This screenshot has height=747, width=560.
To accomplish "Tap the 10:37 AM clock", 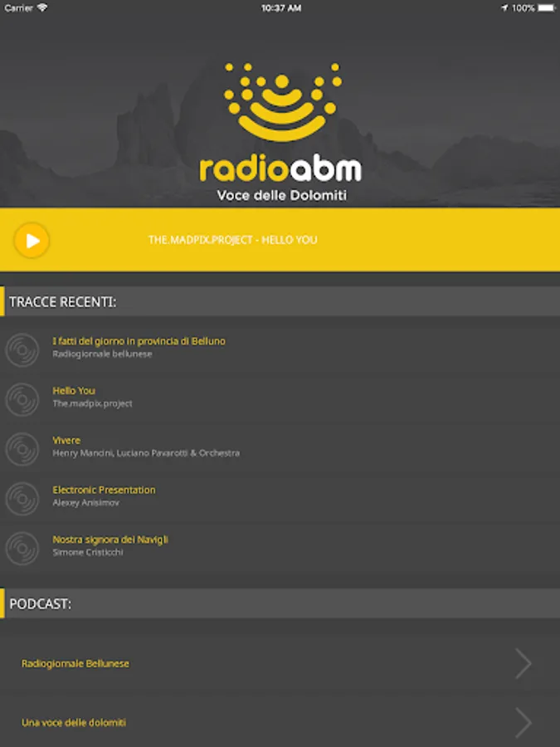I will coord(281,7).
